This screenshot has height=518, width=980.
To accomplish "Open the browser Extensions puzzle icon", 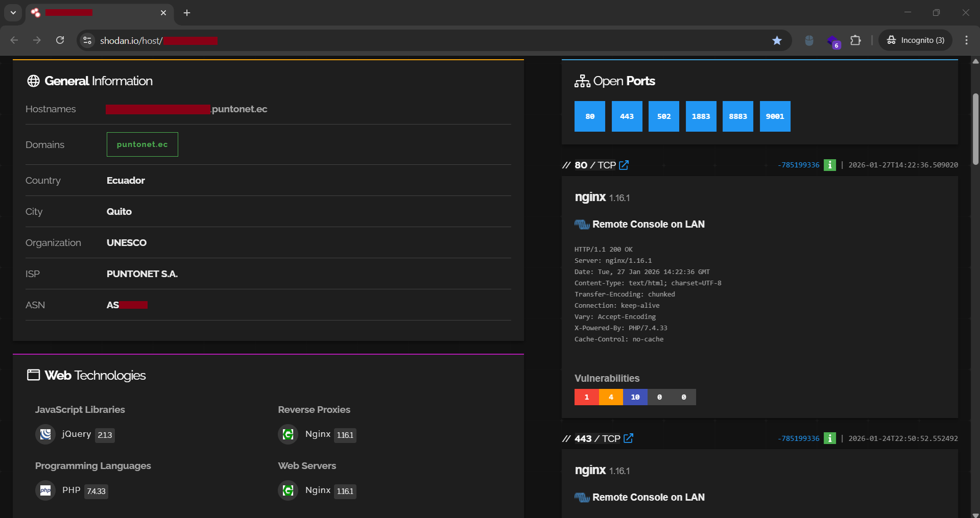I will point(855,40).
